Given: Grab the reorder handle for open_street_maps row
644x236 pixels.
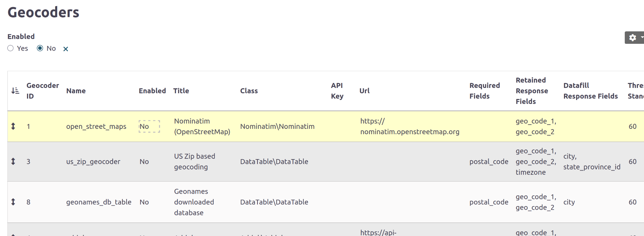Looking at the screenshot, I should [x=13, y=126].
